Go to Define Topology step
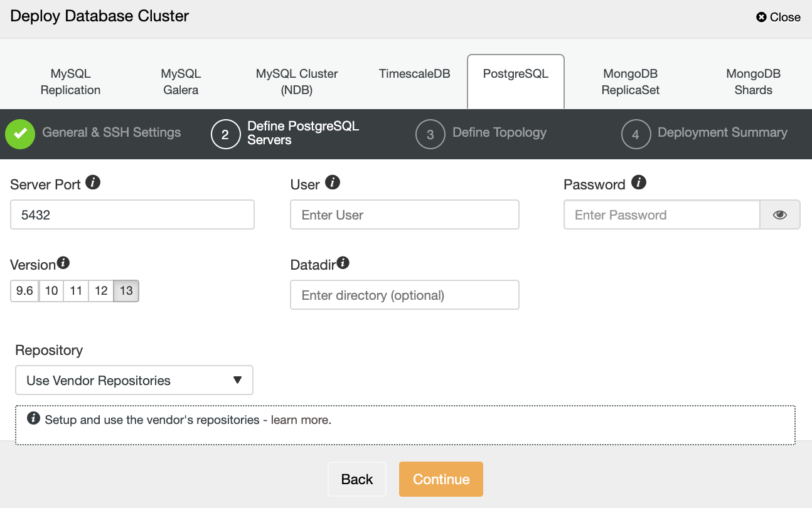812x508 pixels. [x=499, y=133]
